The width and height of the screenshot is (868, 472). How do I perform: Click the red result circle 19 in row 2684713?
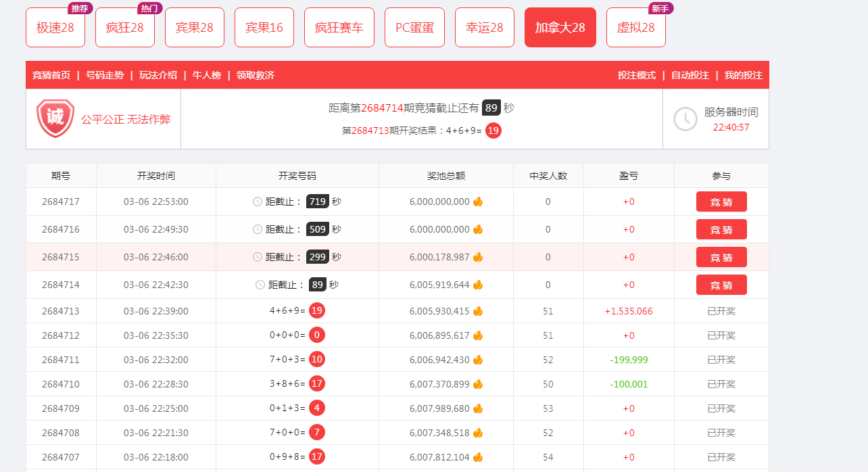[317, 311]
